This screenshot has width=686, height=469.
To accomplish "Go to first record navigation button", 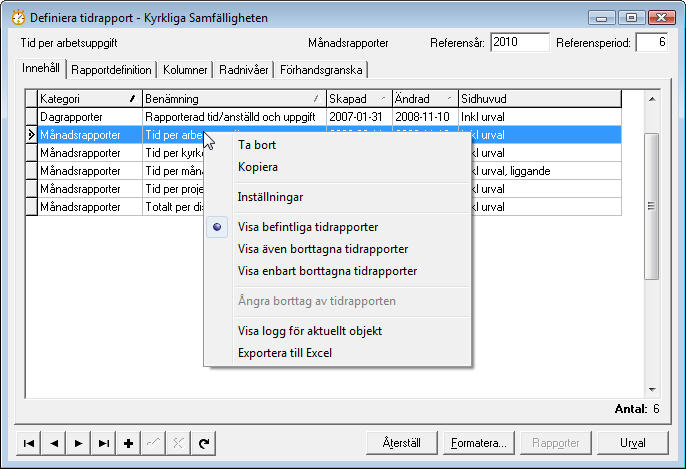I will click(28, 443).
